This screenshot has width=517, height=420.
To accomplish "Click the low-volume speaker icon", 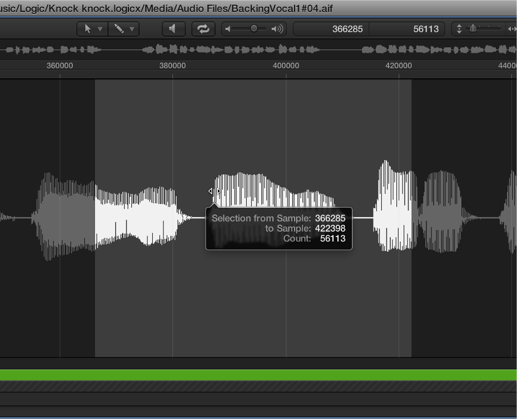I will click(228, 29).
